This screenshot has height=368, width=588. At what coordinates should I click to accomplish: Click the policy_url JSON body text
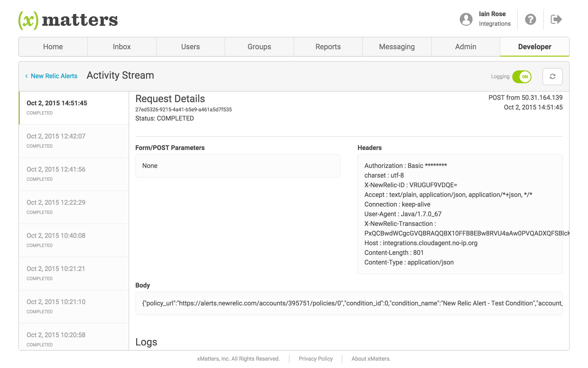[x=352, y=303]
